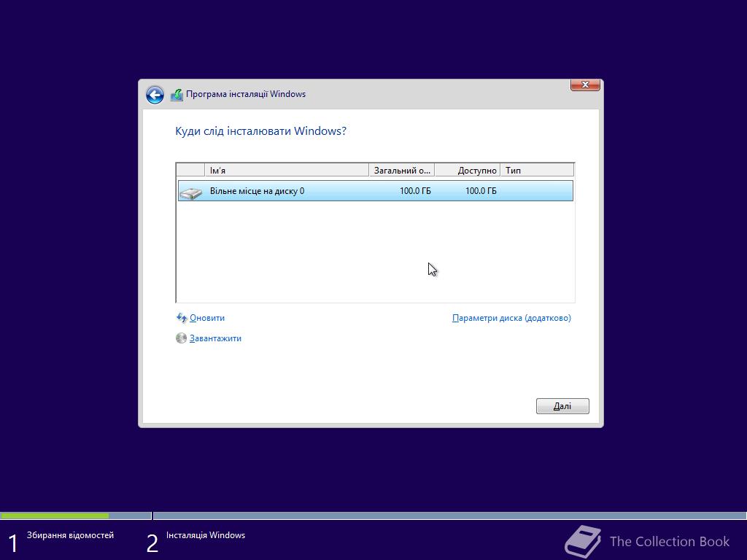Click available space value 100.0 ГБ
The height and width of the screenshot is (560, 747).
pyautogui.click(x=481, y=191)
